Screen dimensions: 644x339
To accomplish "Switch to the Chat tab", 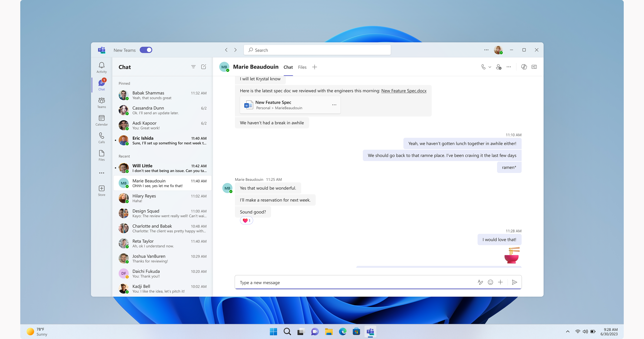I will pyautogui.click(x=288, y=67).
